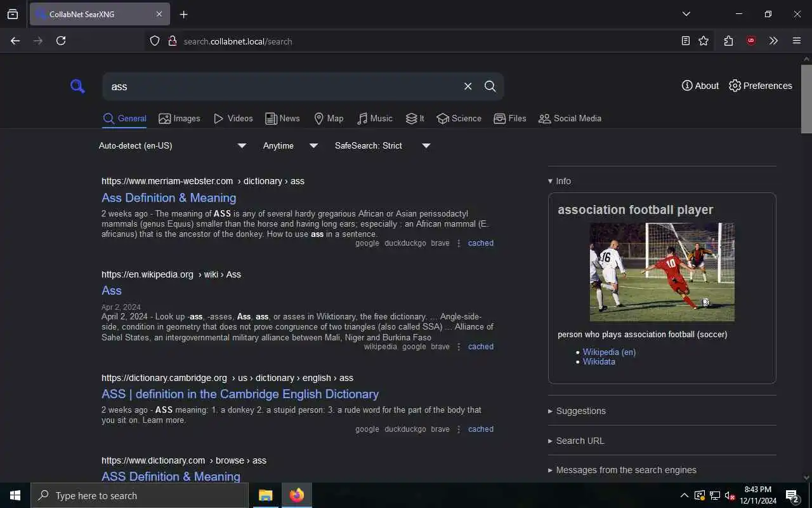Image resolution: width=812 pixels, height=508 pixels.
Task: Click Firefox icon in the taskbar
Action: (x=297, y=495)
